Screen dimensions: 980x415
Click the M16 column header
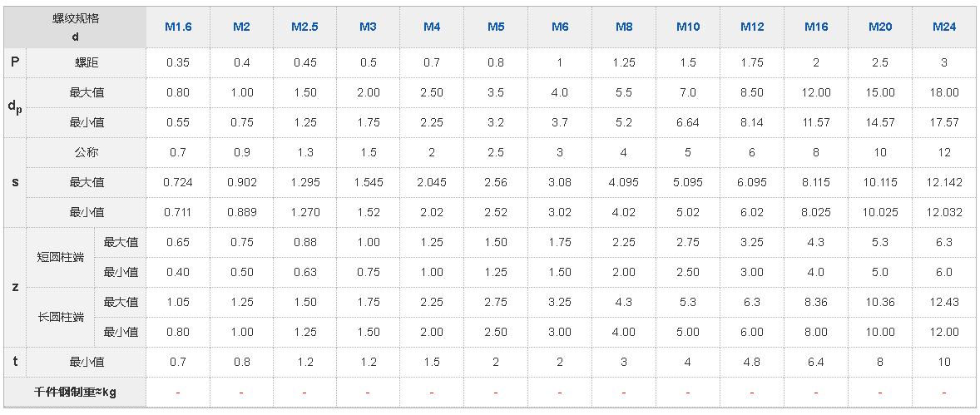coord(816,27)
